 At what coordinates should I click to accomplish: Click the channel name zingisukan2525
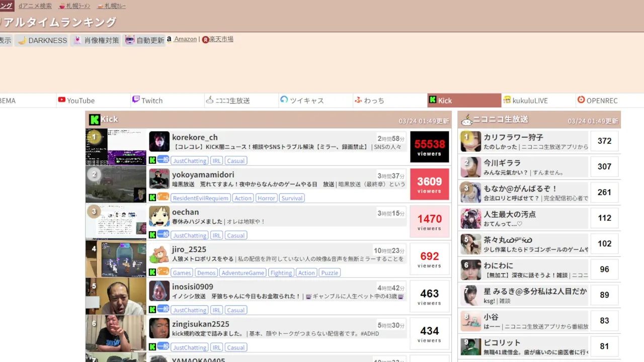coord(201,324)
